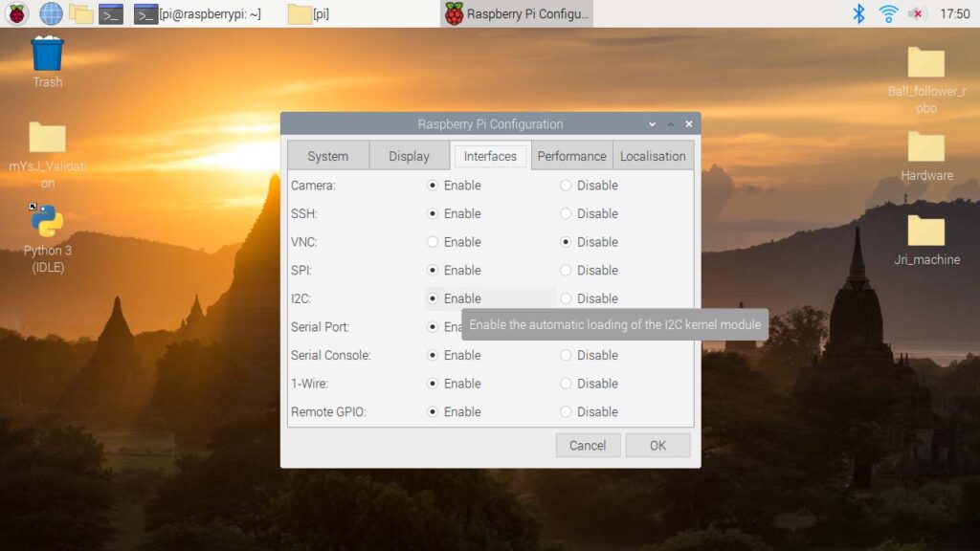Enable SPI
This screenshot has height=551, width=980.
click(433, 271)
